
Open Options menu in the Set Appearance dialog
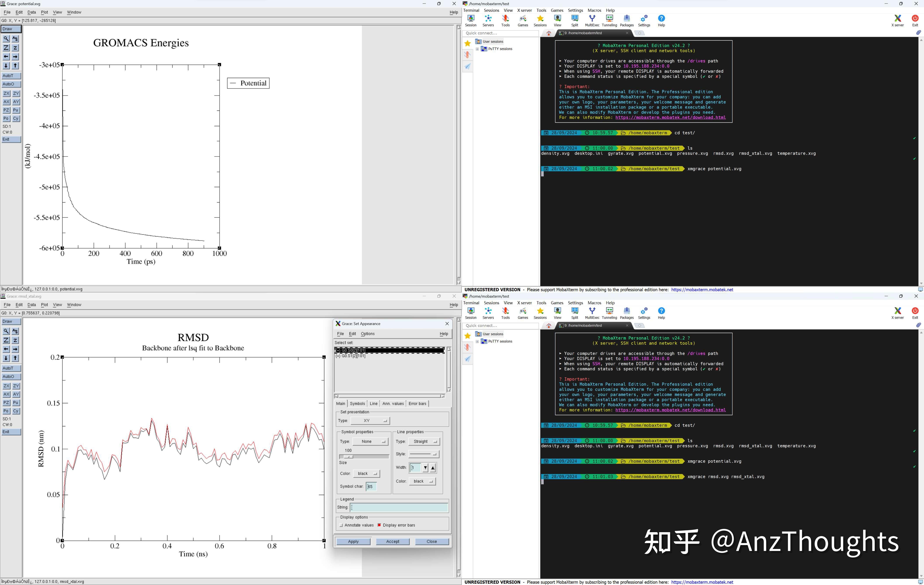click(368, 334)
